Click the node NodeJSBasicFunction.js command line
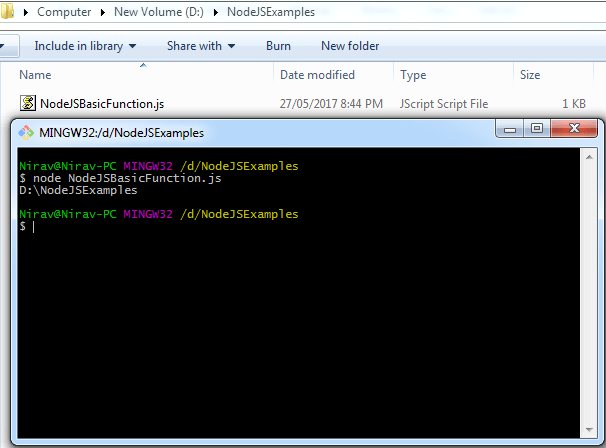Image resolution: width=606 pixels, height=448 pixels. point(120,178)
